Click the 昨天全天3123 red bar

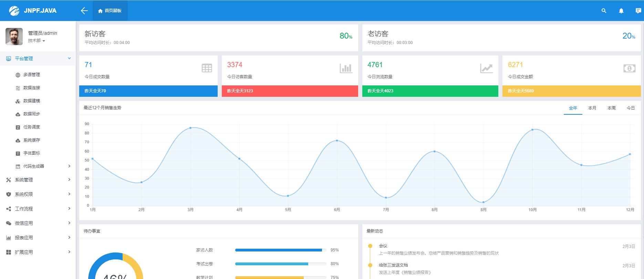[x=290, y=91]
